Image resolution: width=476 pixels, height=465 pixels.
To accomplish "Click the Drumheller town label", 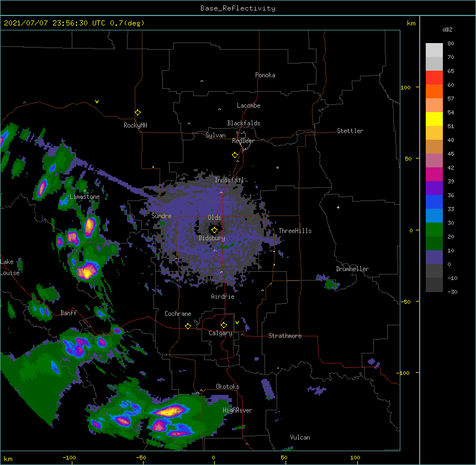I will click(352, 269).
